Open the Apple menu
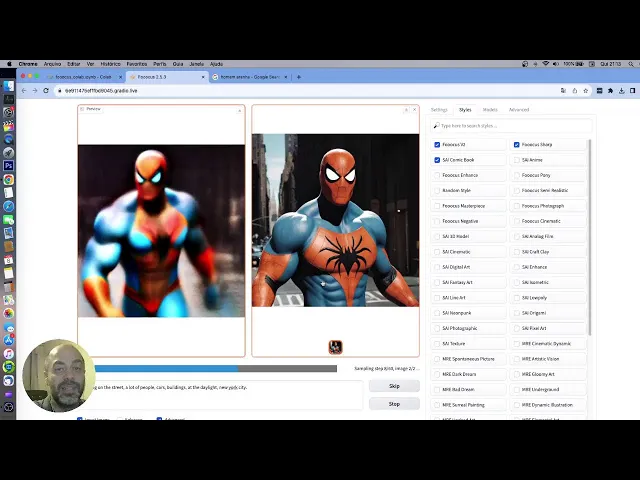The image size is (640, 480). click(9, 64)
